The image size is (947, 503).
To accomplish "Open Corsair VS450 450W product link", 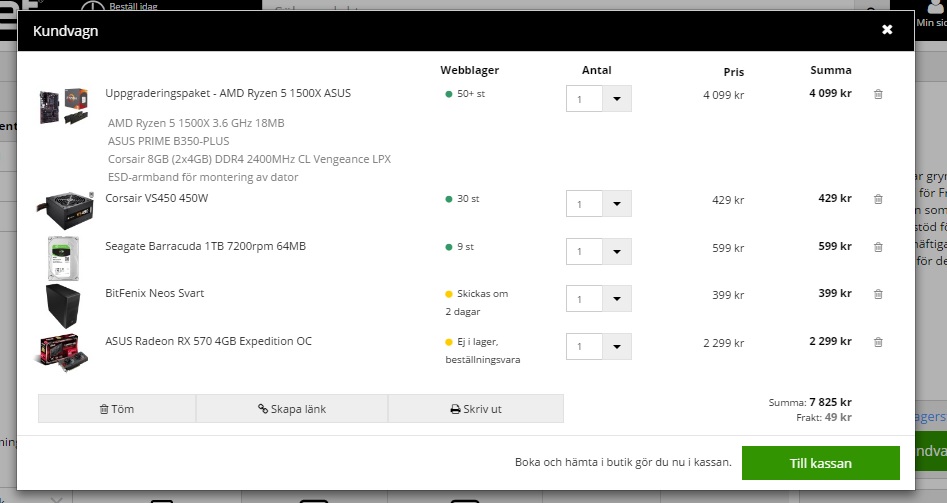I will point(156,198).
